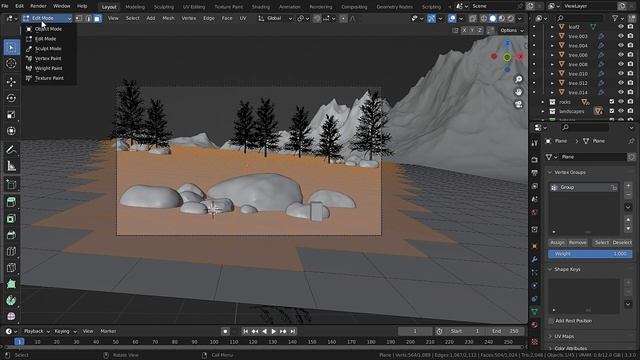
Task: Select the Annotate tool
Action: point(11,149)
